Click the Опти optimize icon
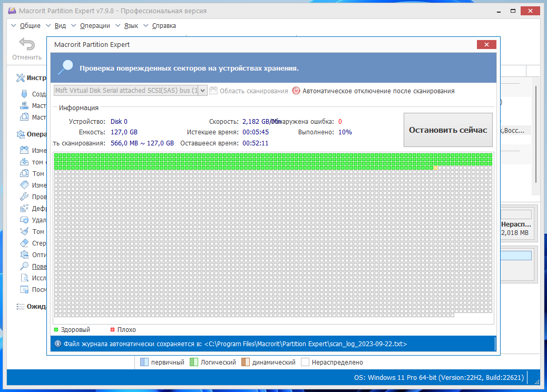The height and width of the screenshot is (392, 547). pyautogui.click(x=24, y=254)
